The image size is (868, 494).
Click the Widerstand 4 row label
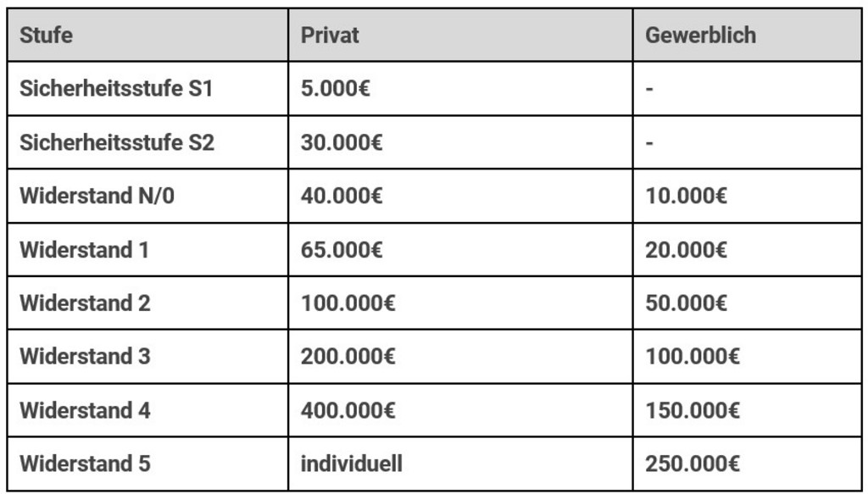[x=85, y=410]
